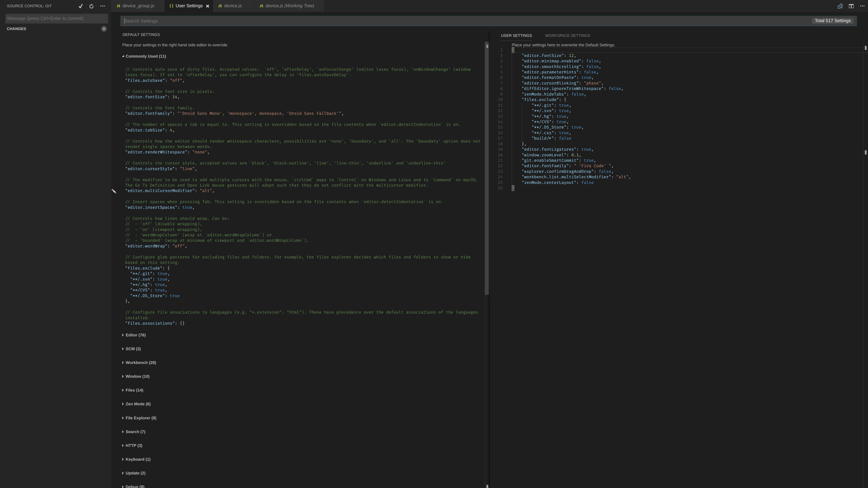Open the device_group.js tab

(138, 6)
